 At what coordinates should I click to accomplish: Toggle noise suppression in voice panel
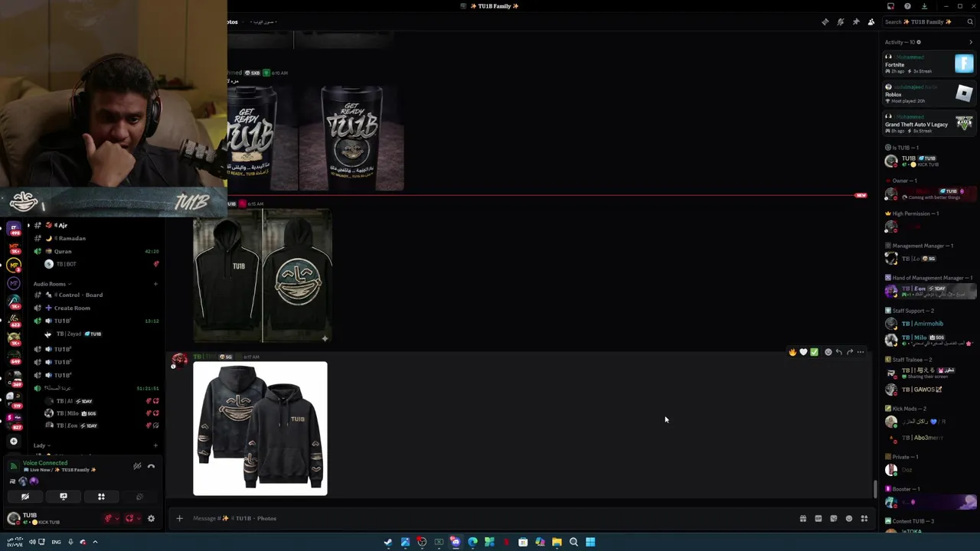pyautogui.click(x=137, y=466)
